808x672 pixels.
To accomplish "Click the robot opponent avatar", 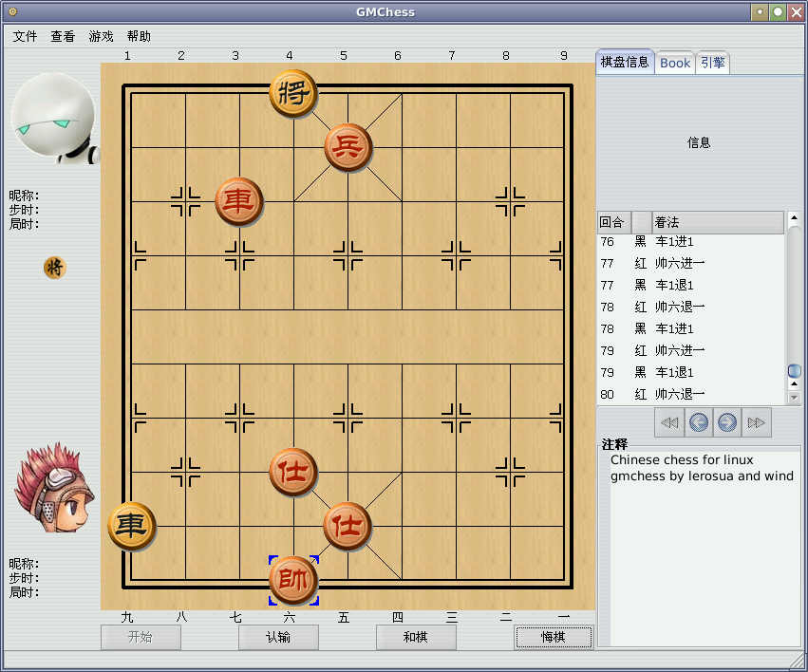I will (x=55, y=119).
